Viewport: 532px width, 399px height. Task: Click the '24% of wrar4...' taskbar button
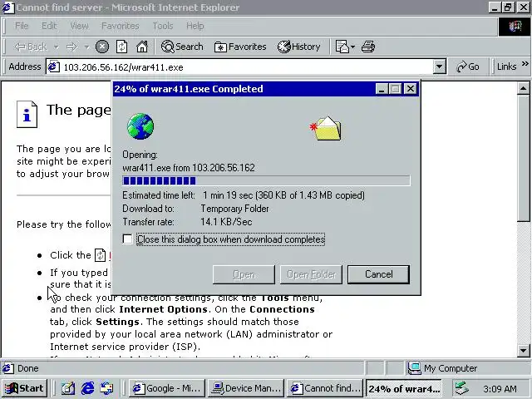(x=404, y=388)
